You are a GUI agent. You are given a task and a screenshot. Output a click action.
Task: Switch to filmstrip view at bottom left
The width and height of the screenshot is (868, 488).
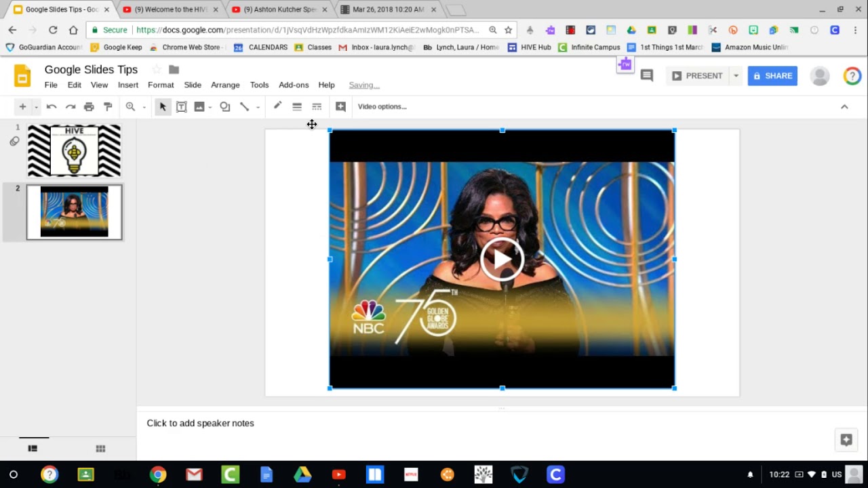33,448
